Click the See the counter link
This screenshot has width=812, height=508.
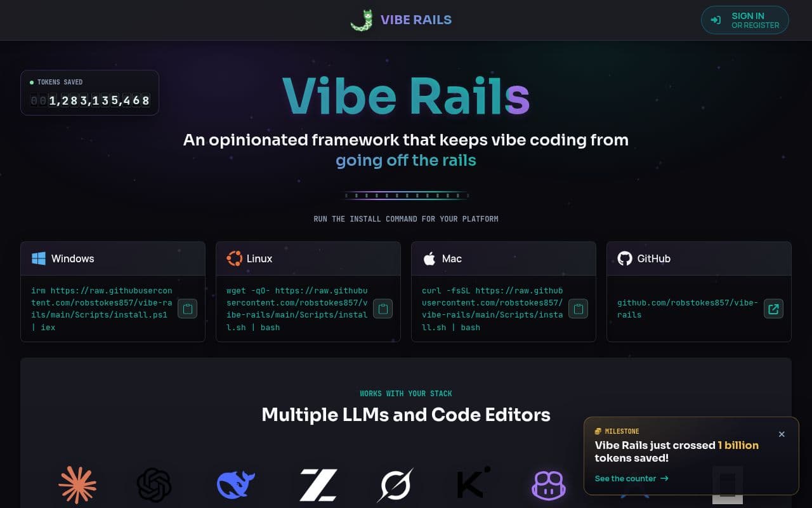pyautogui.click(x=632, y=479)
